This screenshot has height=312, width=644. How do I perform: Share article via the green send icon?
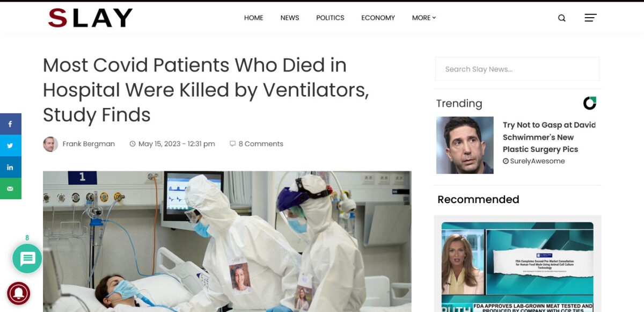click(x=10, y=188)
